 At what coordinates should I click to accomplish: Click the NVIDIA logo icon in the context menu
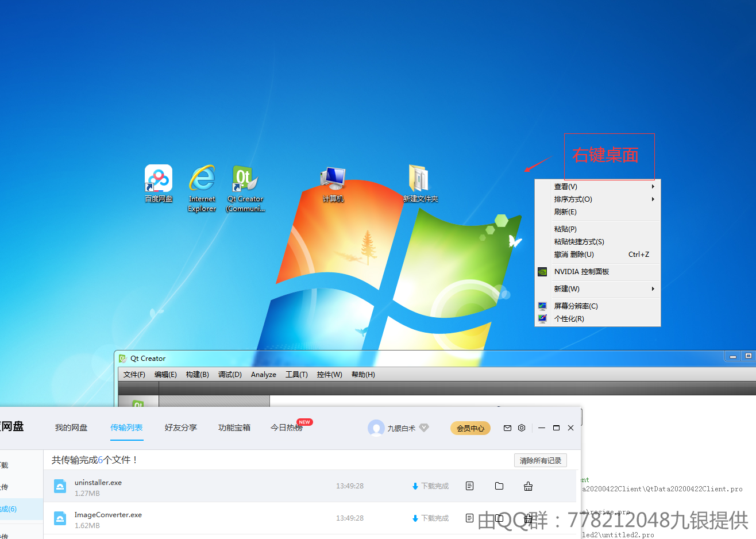(542, 272)
